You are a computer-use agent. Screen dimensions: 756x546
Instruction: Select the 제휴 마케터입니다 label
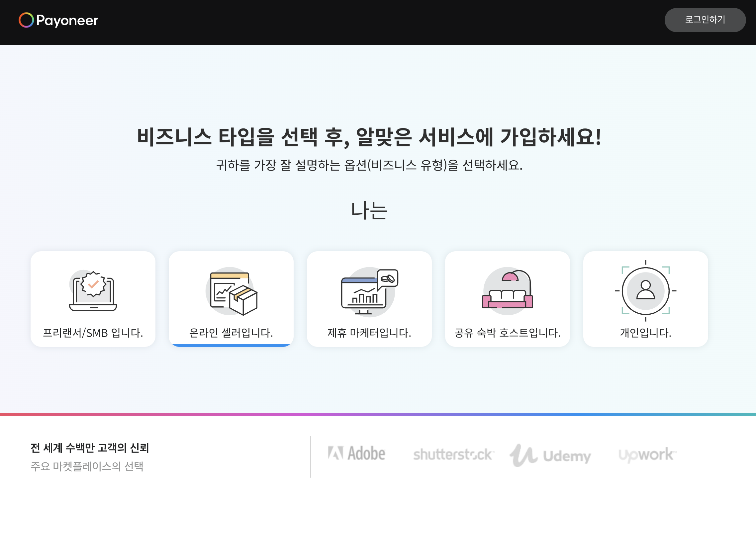(369, 333)
